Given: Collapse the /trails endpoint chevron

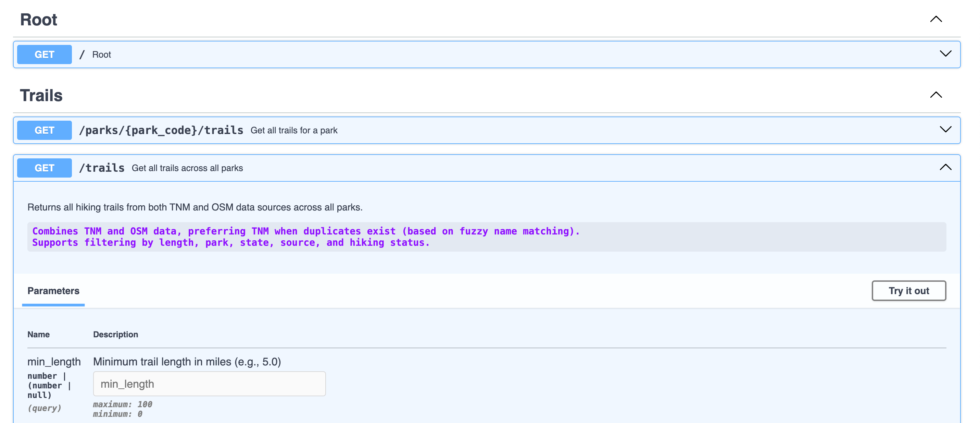Looking at the screenshot, I should [x=945, y=167].
